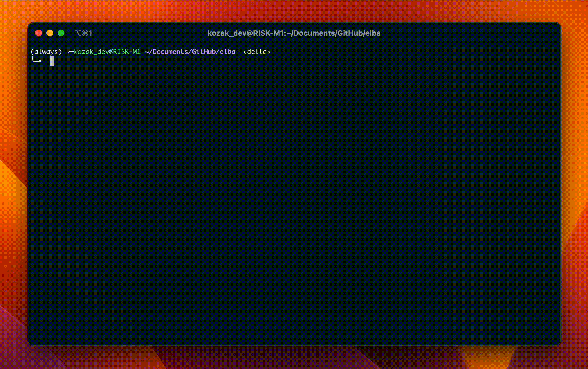
Task: Click the prompt arrow glyph on second line
Action: [x=37, y=60]
